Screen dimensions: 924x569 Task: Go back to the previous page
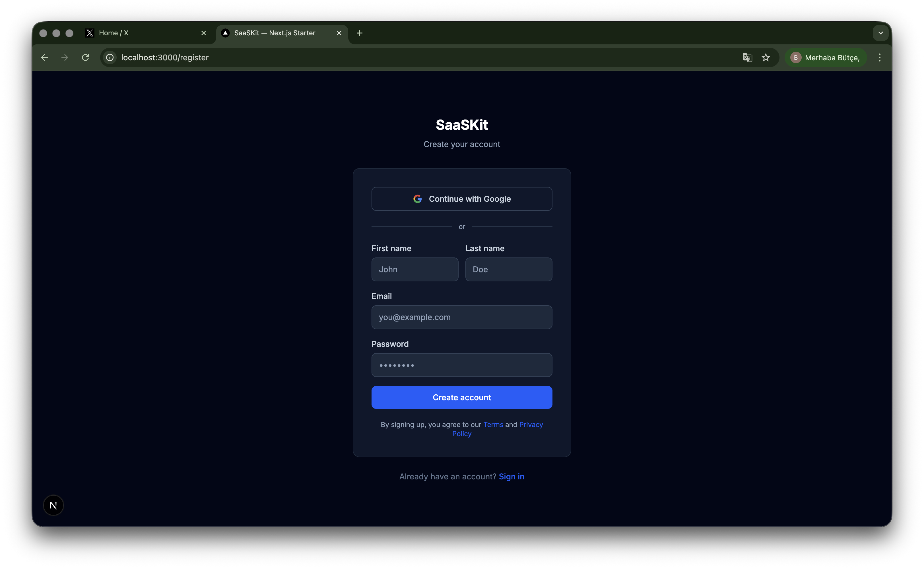coord(44,57)
